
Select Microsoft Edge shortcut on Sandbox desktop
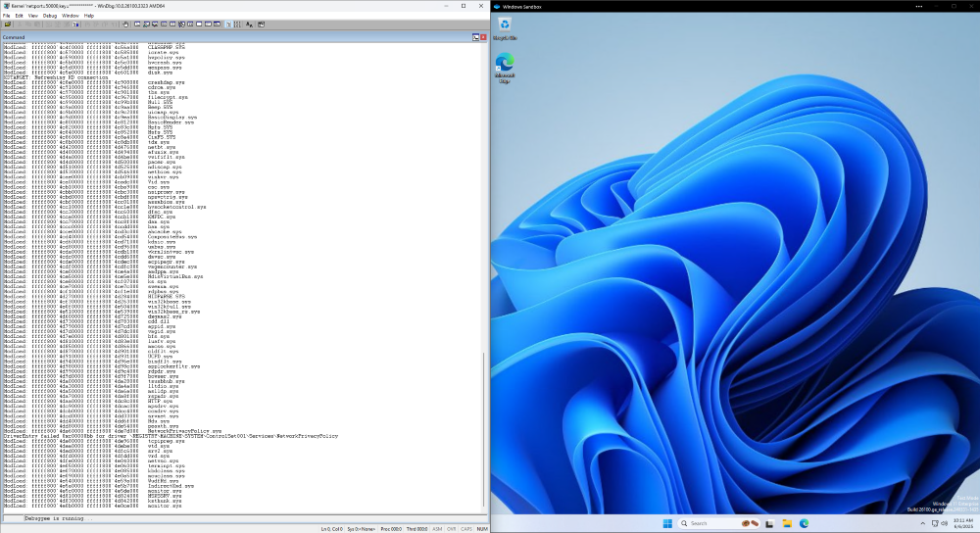point(505,69)
